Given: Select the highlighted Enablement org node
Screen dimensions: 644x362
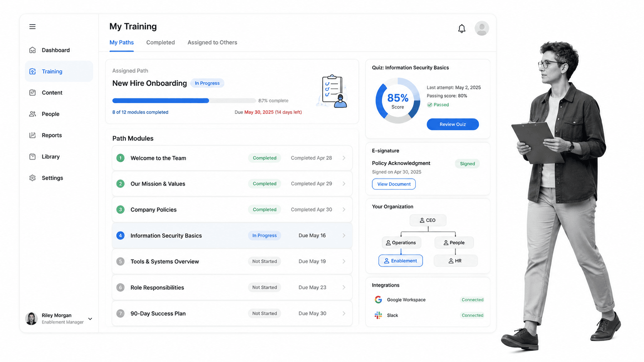Looking at the screenshot, I should coord(401,261).
